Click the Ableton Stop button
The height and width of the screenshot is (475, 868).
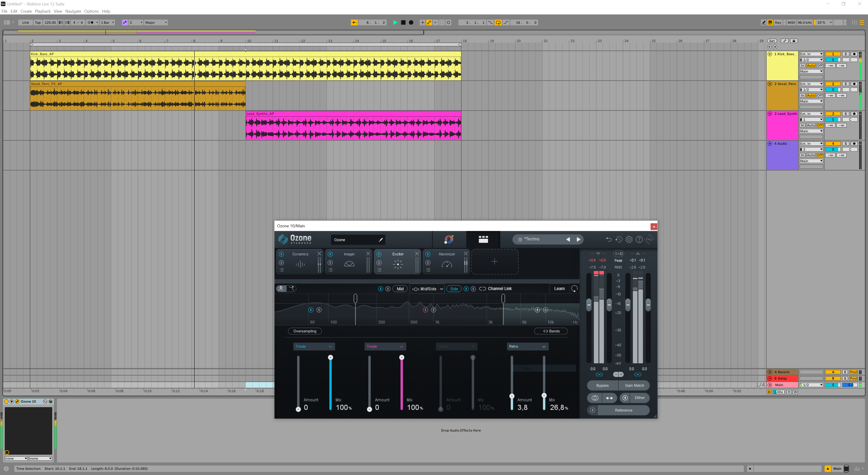pos(403,23)
